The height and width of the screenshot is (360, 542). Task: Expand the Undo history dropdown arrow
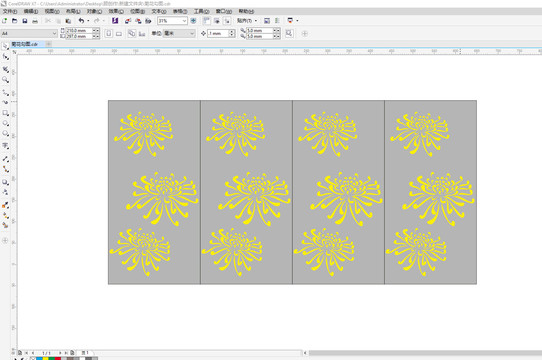pyautogui.click(x=88, y=21)
